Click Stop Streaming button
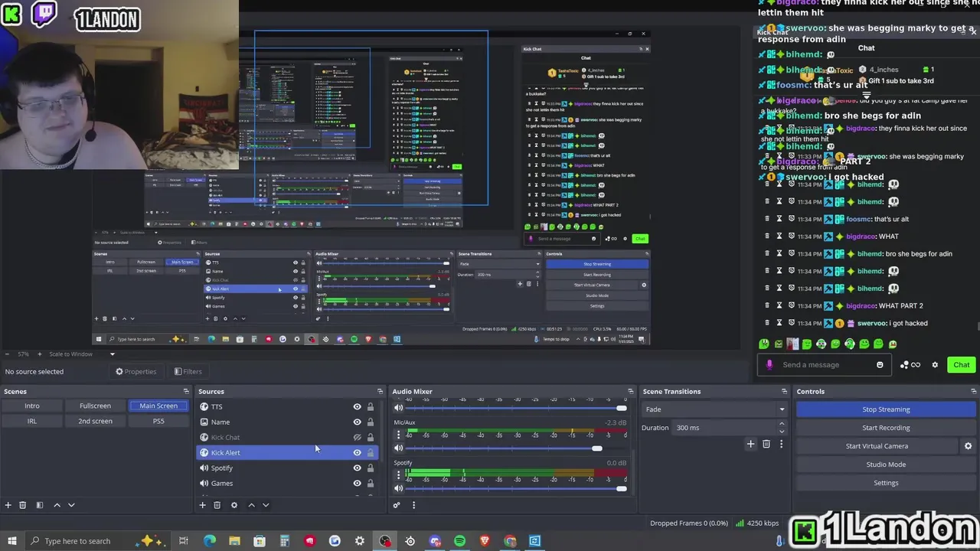The height and width of the screenshot is (551, 980). point(886,409)
